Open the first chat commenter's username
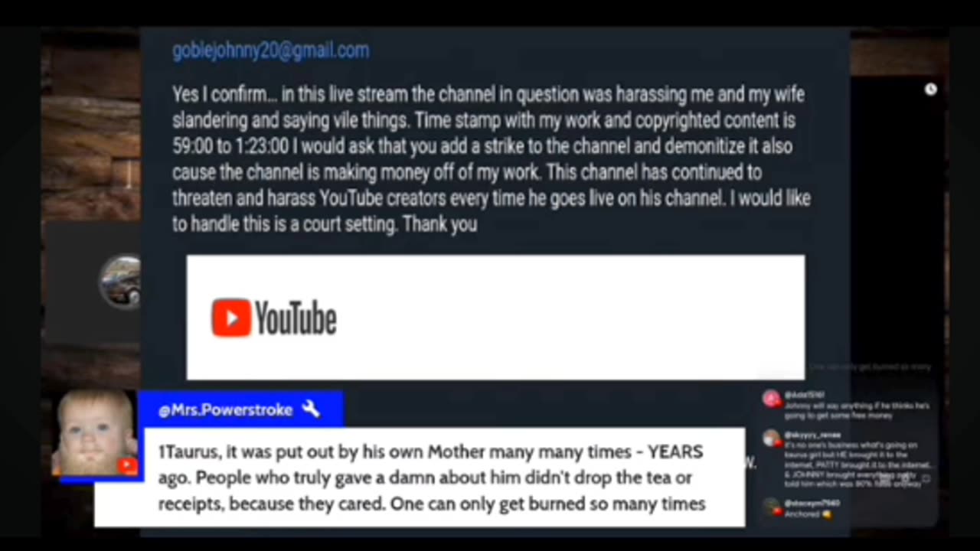980x551 pixels. coord(804,395)
